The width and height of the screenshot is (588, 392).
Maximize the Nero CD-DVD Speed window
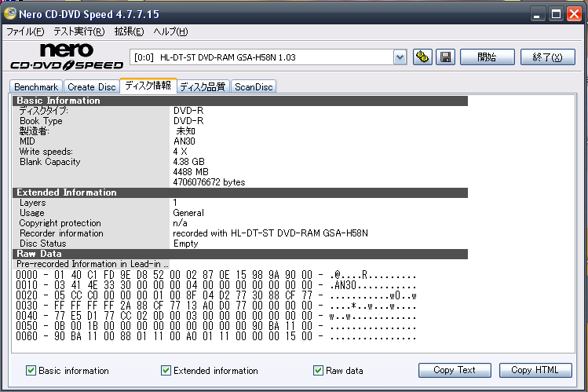tap(556, 15)
